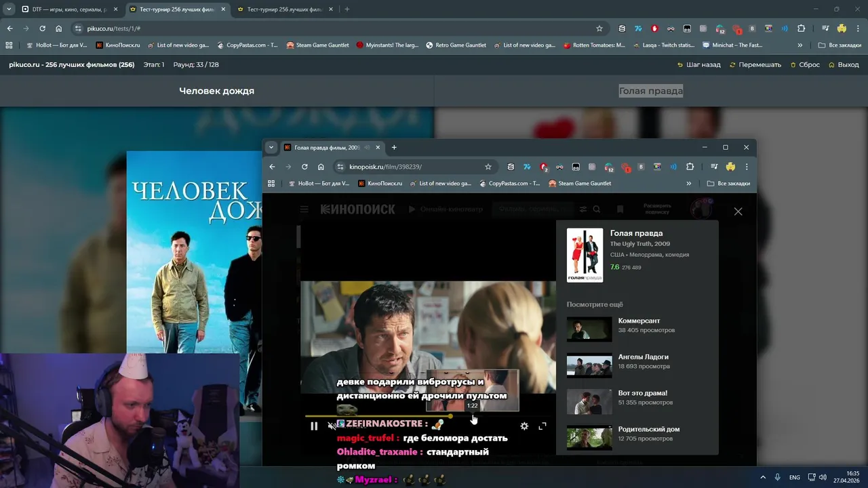This screenshot has width=868, height=488.
Task: Pause the trailer video
Action: [x=314, y=426]
